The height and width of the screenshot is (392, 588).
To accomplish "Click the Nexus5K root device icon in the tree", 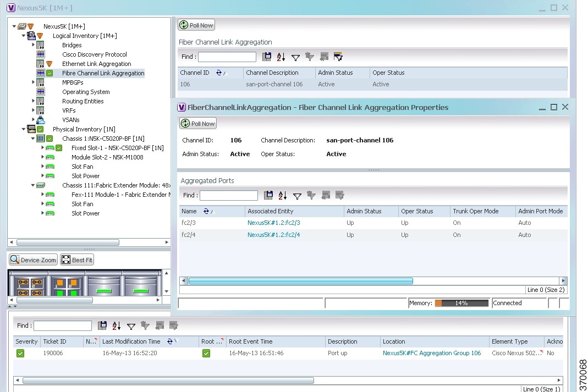I will coord(22,26).
